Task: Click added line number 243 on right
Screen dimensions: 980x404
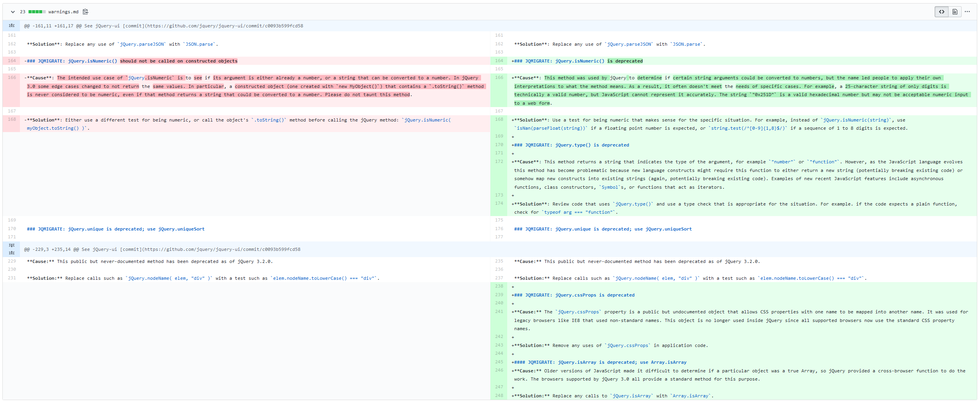Action: (499, 345)
